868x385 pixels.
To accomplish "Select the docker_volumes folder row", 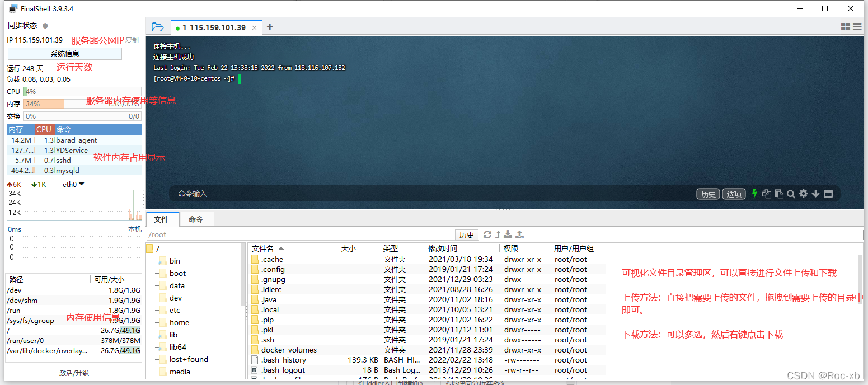I will (428, 350).
